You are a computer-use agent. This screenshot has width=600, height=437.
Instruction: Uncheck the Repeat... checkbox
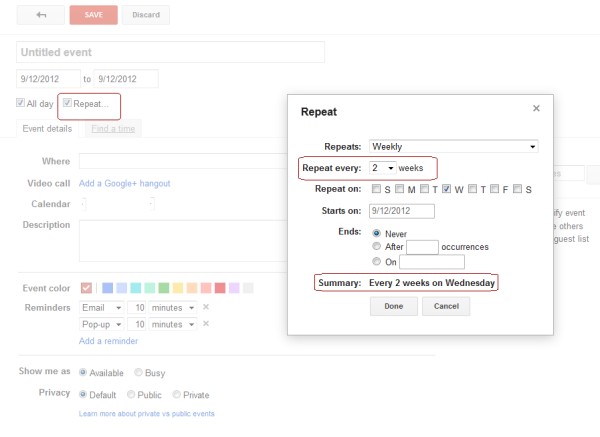[67, 103]
